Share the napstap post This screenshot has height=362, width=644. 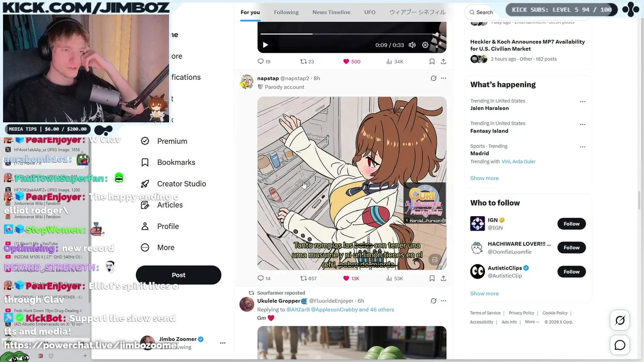coord(443,278)
